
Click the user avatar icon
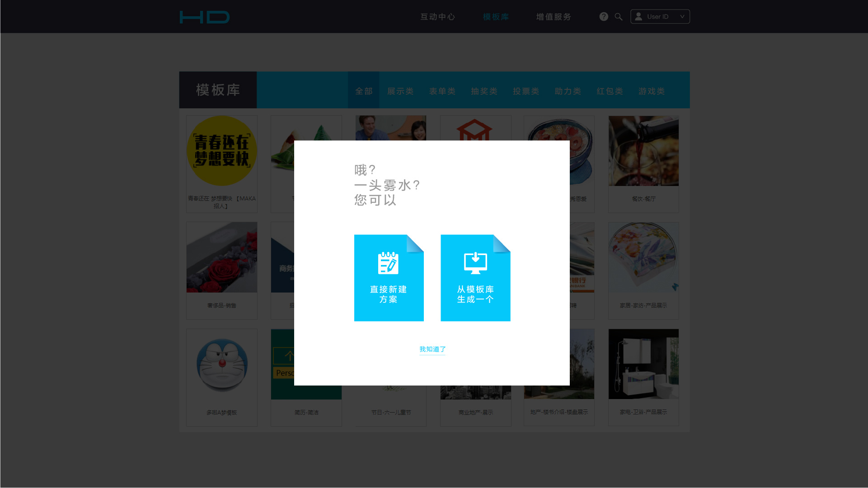click(x=638, y=17)
